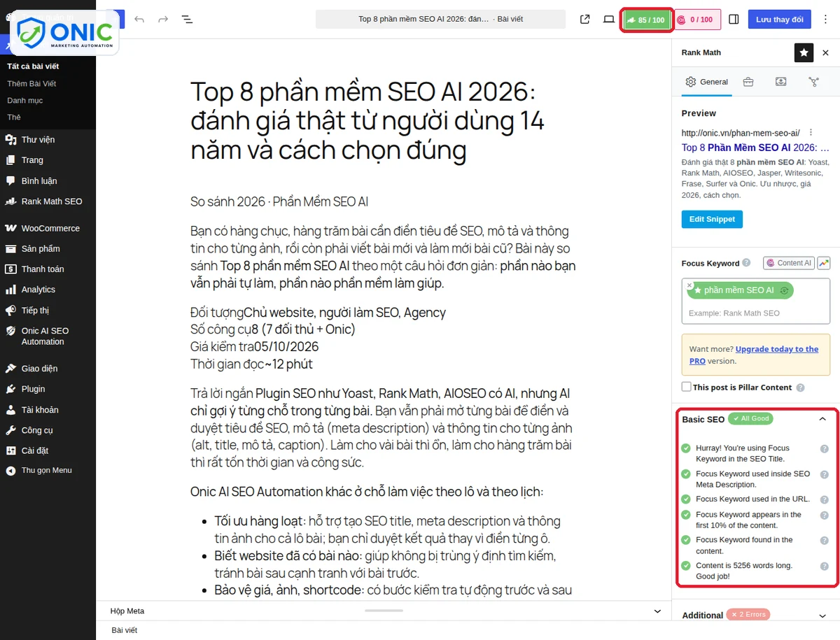Click the Content AI 0 / 100 score
Image resolution: width=840 pixels, height=640 pixels.
[697, 20]
